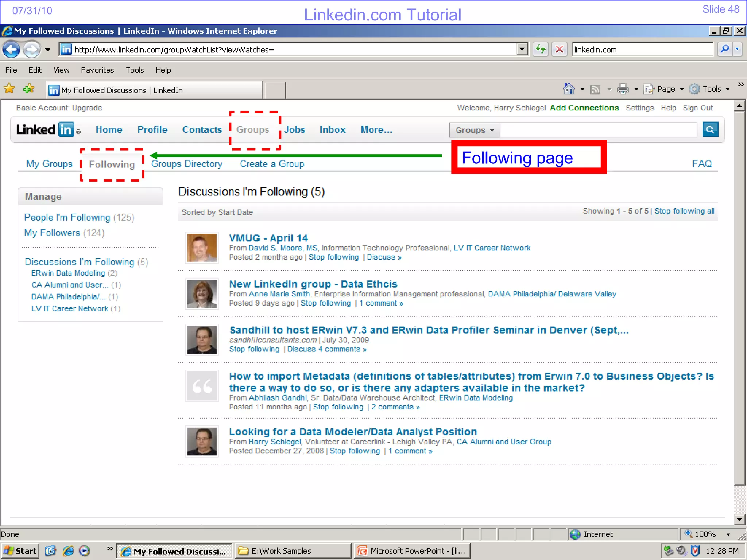Click the page scrollbar down arrow
This screenshot has height=560, width=747.
pyautogui.click(x=739, y=519)
